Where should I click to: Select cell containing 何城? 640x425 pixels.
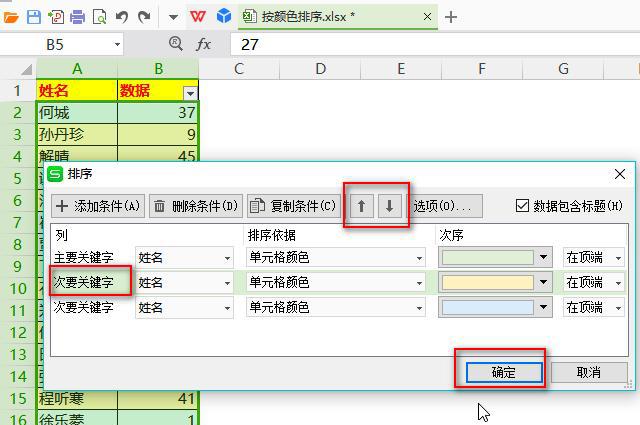[x=77, y=113]
